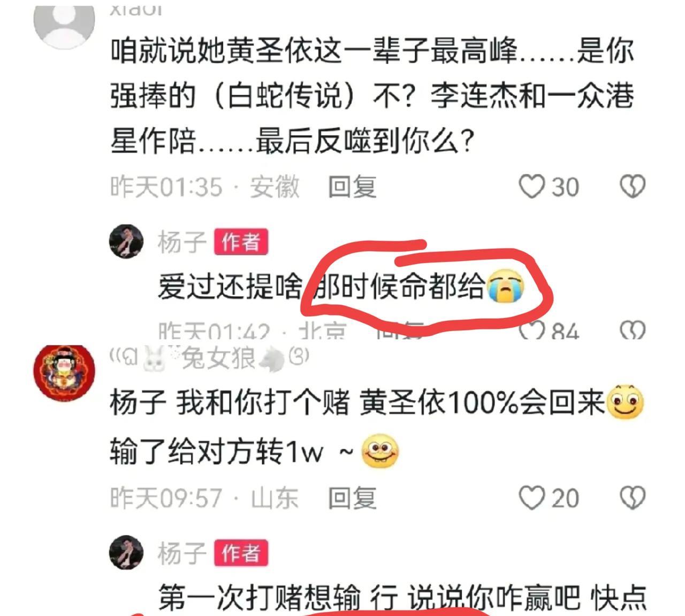Dislike the comment posted from 安徽
This screenshot has height=616, width=685.
pos(633,187)
